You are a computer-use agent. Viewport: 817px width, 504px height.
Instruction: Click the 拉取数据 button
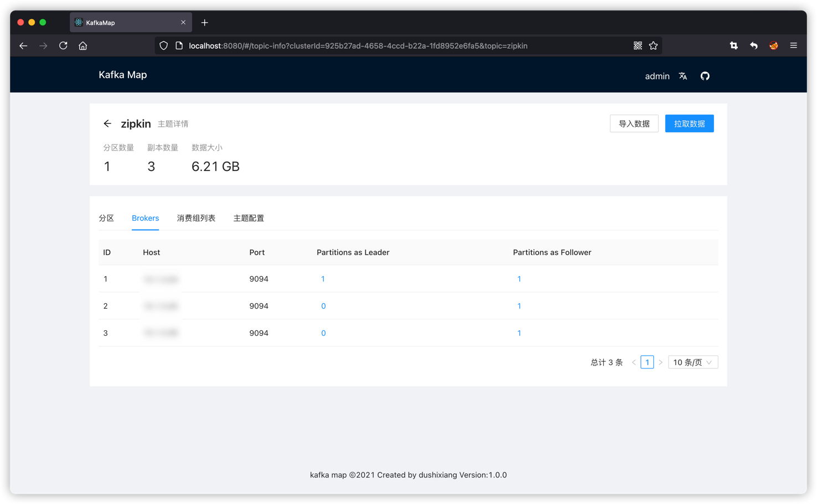[x=689, y=123]
